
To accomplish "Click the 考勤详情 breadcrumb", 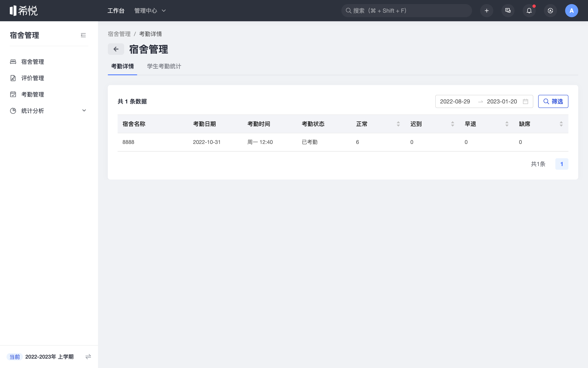I will 150,34.
